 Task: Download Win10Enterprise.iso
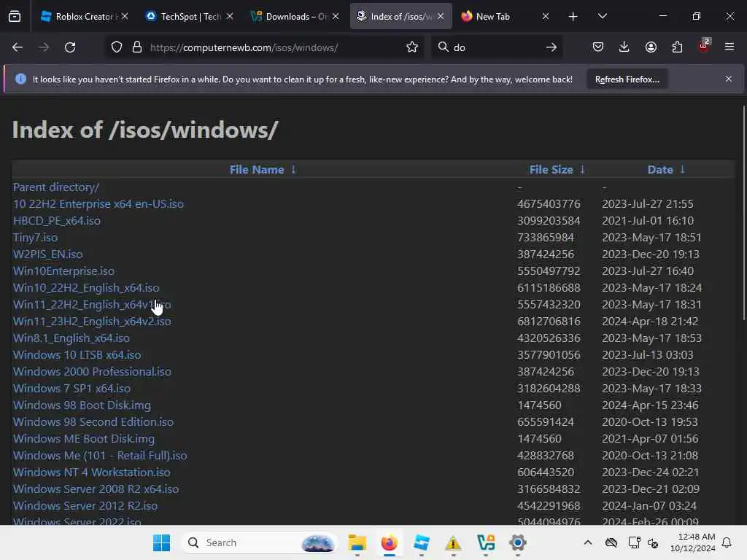point(64,271)
